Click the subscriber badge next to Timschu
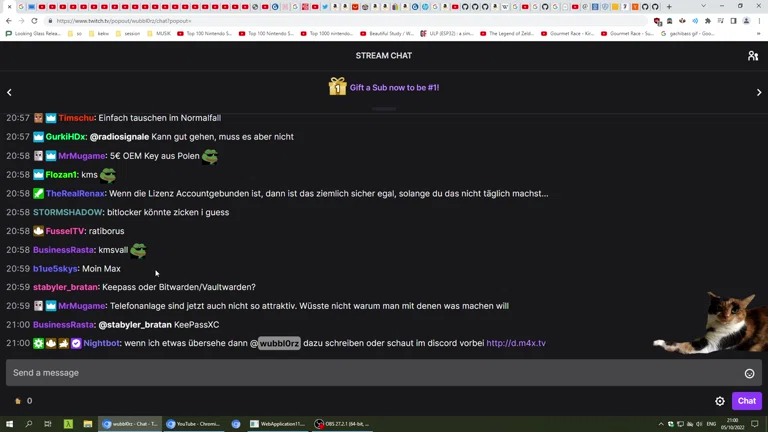Image resolution: width=768 pixels, height=432 pixels. (38, 118)
